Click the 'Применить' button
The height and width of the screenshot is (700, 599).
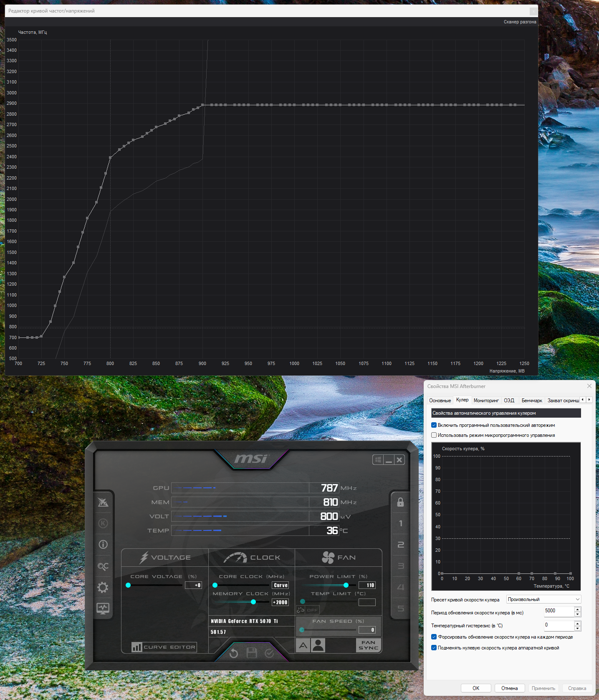543,688
